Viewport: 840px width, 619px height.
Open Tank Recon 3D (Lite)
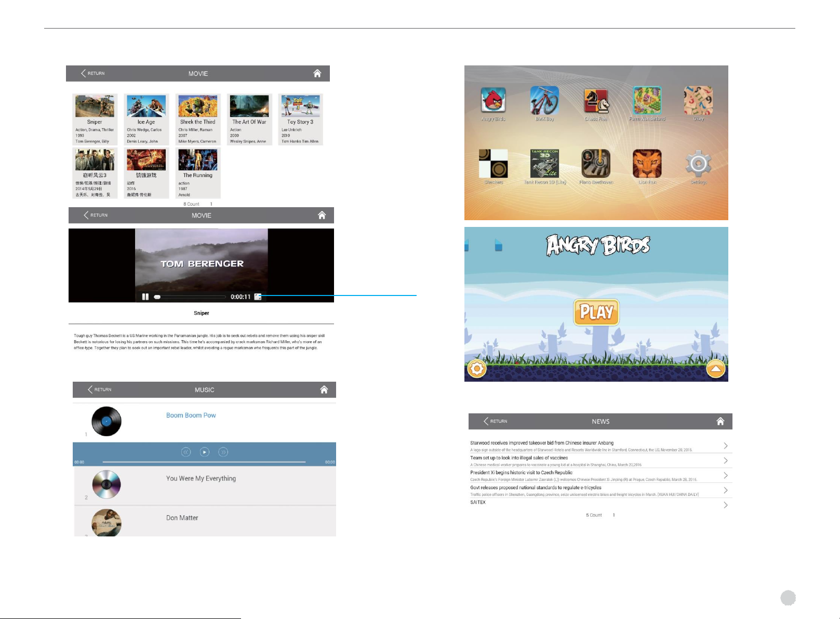(544, 164)
